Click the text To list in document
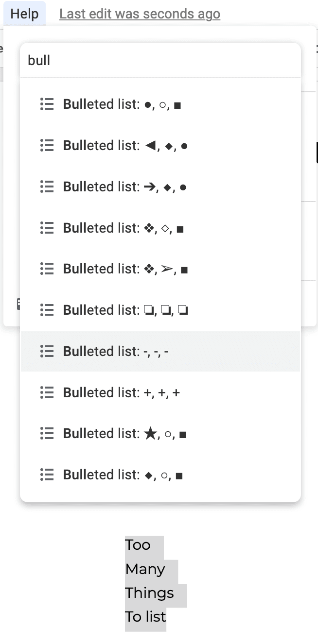The height and width of the screenshot is (644, 318). click(145, 617)
